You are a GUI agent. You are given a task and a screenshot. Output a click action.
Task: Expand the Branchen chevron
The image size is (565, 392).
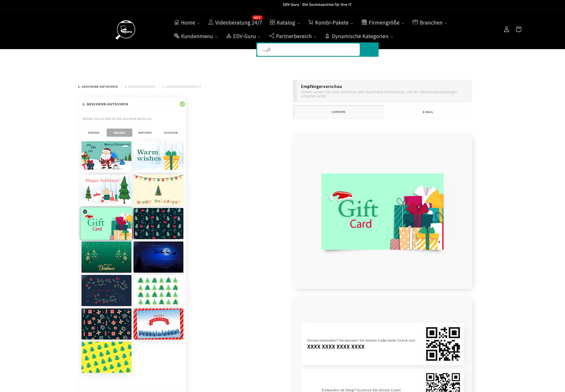446,23
